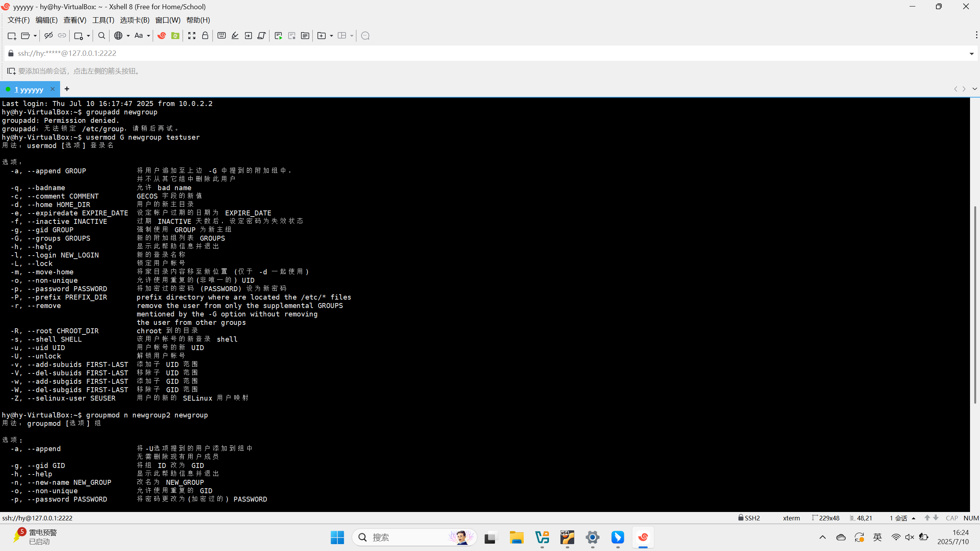This screenshot has height=551, width=980.
Task: Click the highlight pen toolbar icon
Action: 235,36
